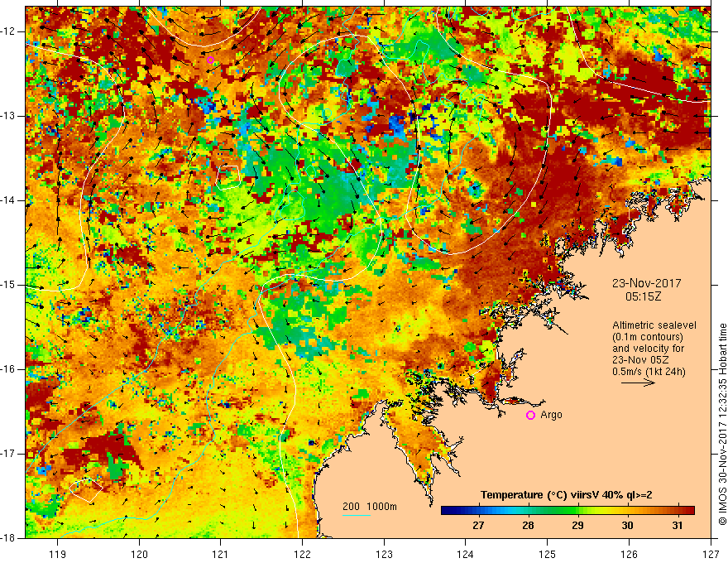Click the cyan bathymetry legend line
The width and height of the screenshot is (728, 563).
click(356, 515)
